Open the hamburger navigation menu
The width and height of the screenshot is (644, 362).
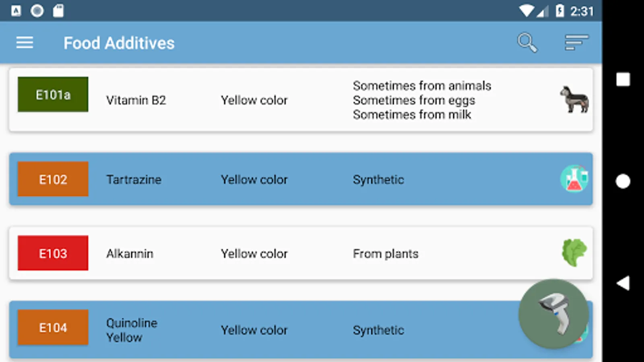tap(25, 43)
